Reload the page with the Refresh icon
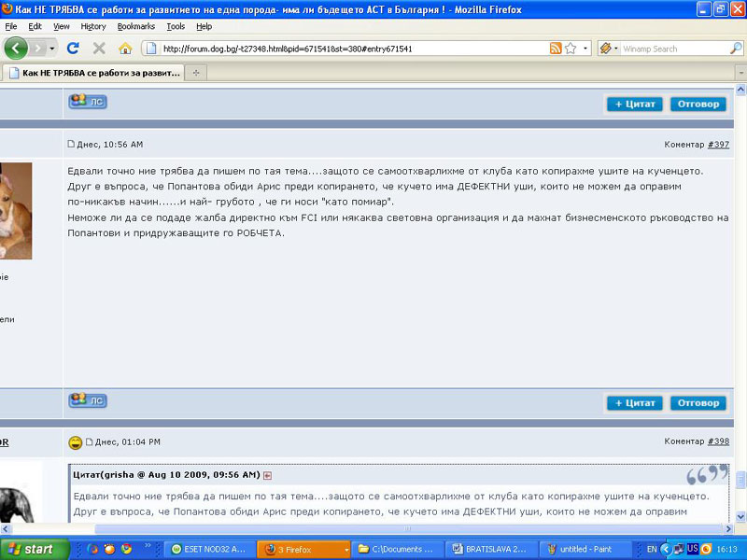The image size is (747, 560). 73,49
